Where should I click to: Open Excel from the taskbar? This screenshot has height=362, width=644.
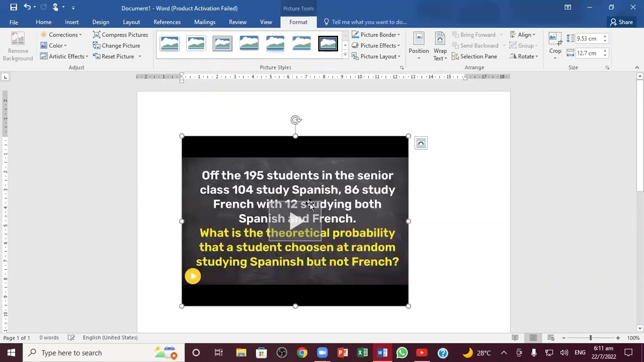362,353
